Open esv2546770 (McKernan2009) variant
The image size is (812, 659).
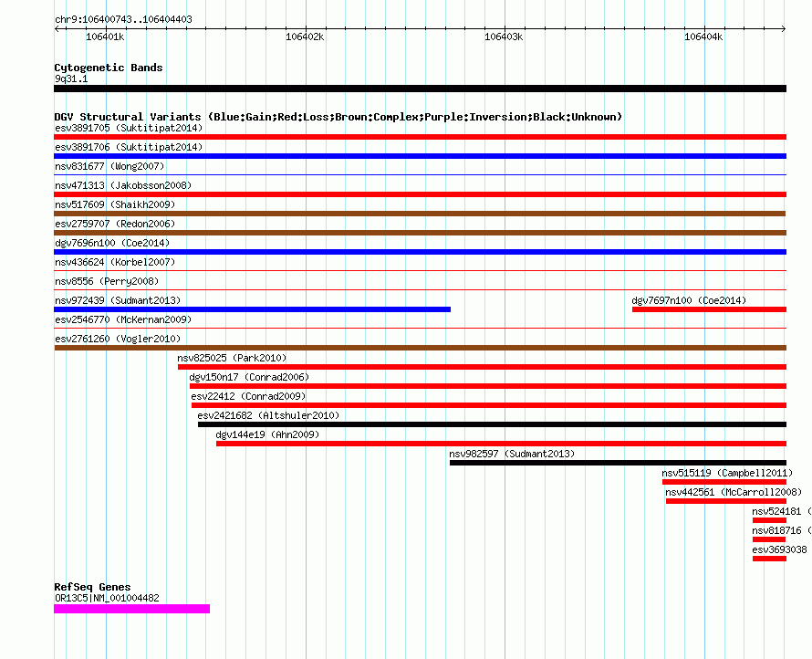[x=123, y=319]
